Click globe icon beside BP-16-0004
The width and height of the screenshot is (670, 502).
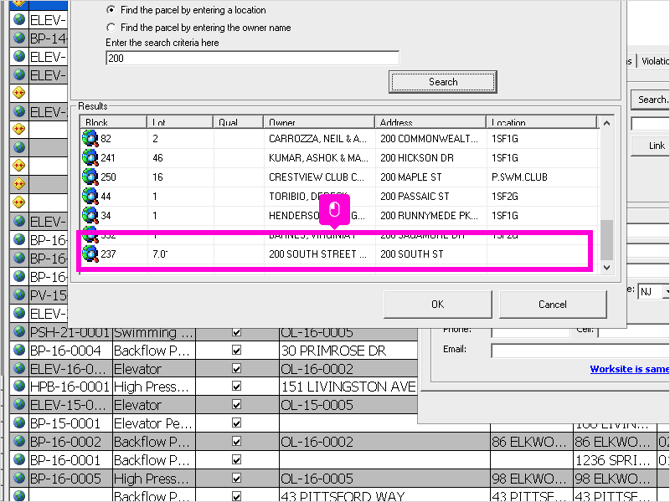(19, 350)
